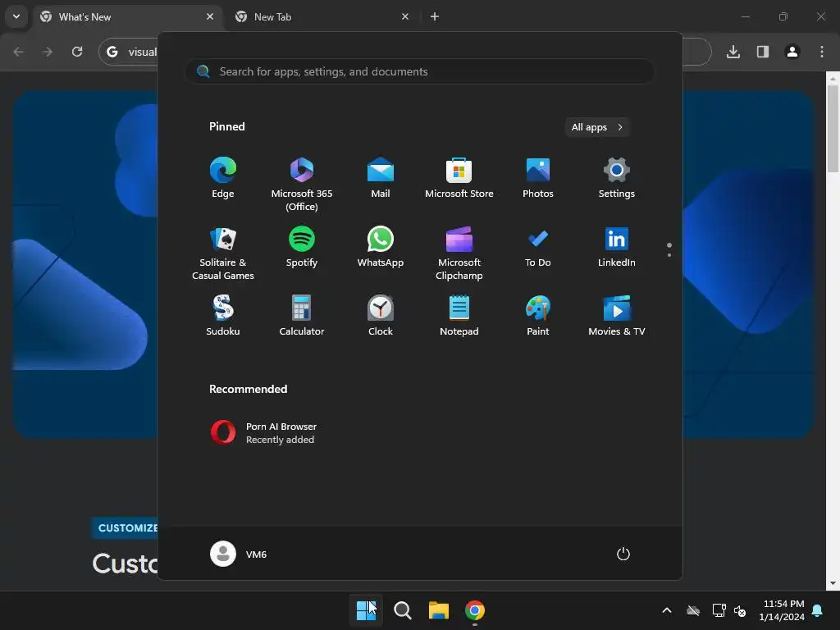Switch to the New Tab tab
Viewport: 840px width, 630px height.
(x=322, y=16)
